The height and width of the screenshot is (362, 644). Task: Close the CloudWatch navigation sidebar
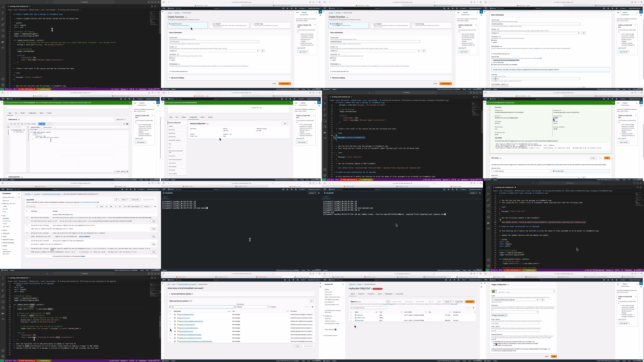click(19, 194)
